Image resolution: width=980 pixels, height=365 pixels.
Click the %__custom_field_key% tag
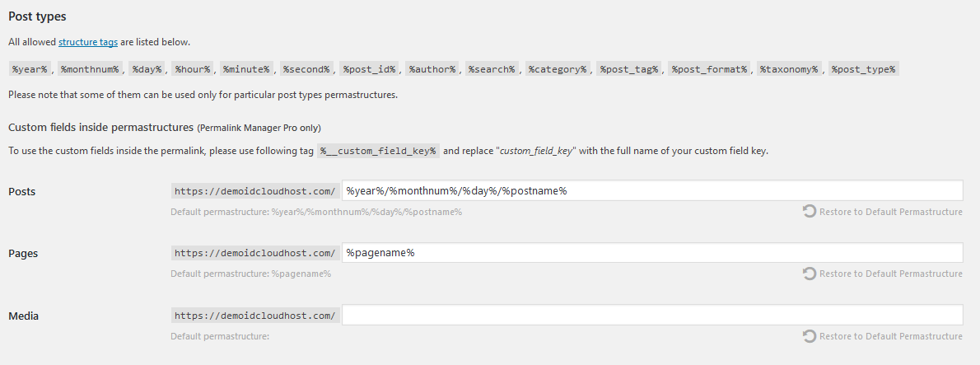pos(379,152)
